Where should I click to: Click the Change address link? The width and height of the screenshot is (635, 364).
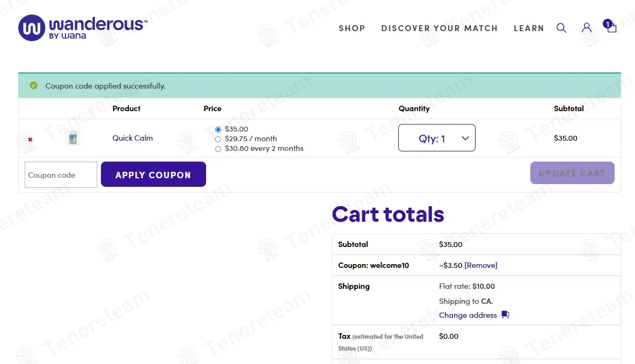[468, 315]
